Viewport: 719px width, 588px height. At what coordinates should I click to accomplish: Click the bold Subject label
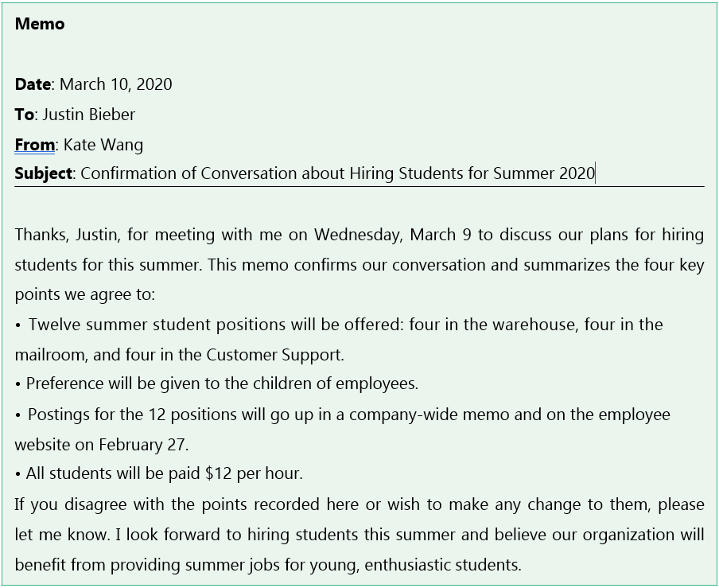coord(44,173)
